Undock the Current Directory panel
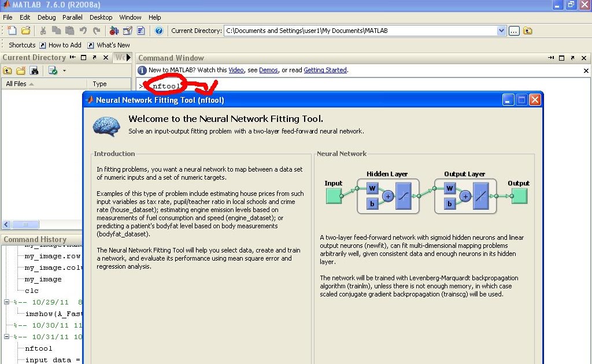The width and height of the screenshot is (592, 364). point(94,57)
